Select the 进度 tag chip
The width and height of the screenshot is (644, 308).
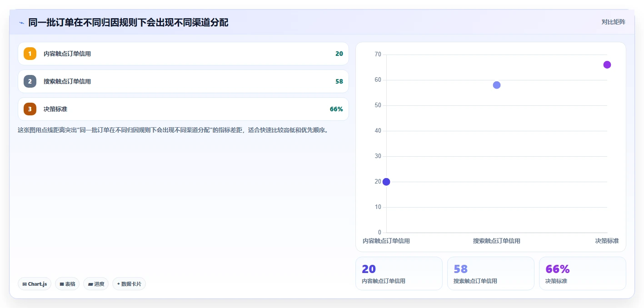pyautogui.click(x=96, y=284)
